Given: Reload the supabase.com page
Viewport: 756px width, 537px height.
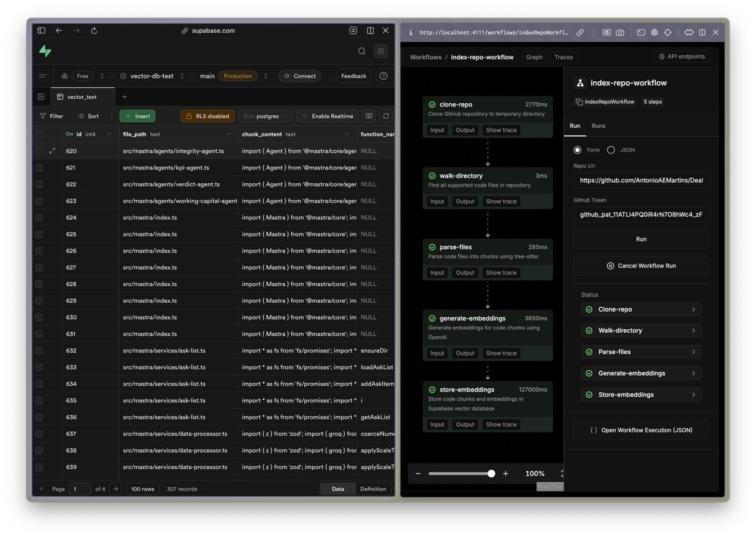Looking at the screenshot, I should [94, 30].
